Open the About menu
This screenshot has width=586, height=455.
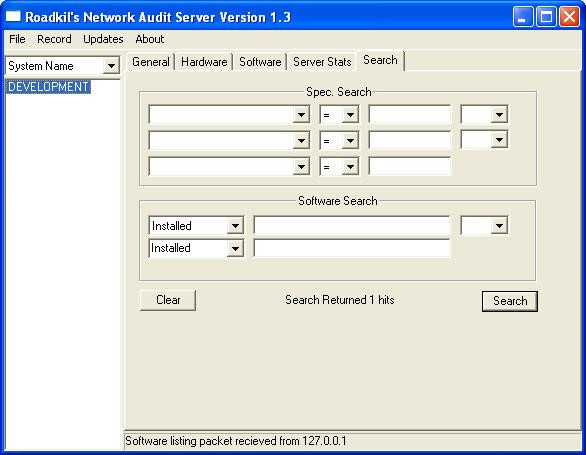click(x=149, y=39)
